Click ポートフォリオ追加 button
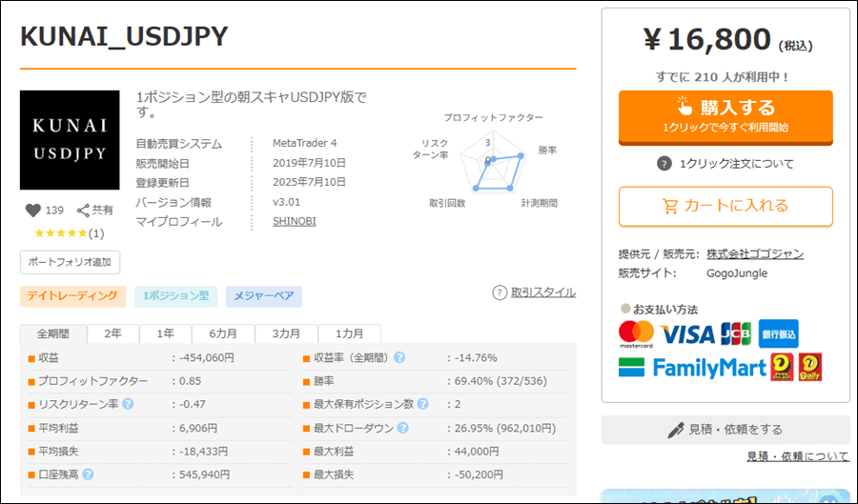This screenshot has height=504, width=858. (x=70, y=262)
